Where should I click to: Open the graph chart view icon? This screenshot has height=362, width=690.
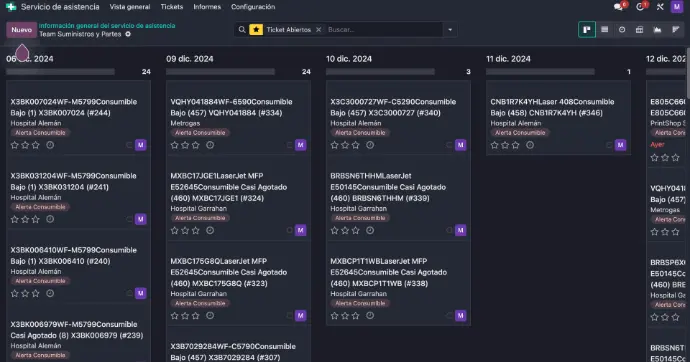657,29
